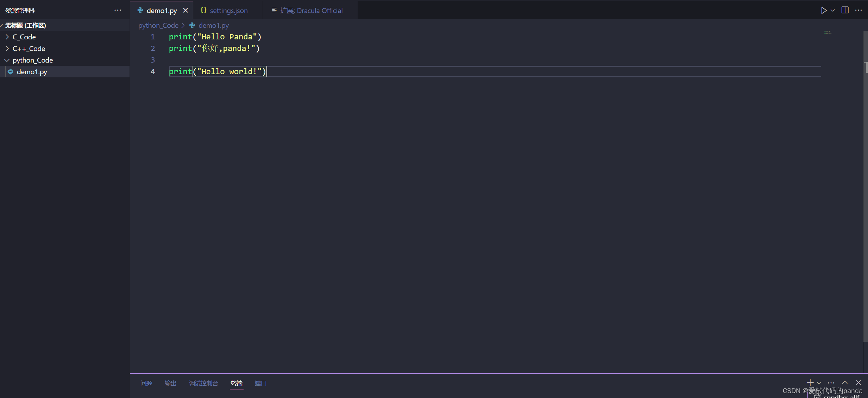Open demo1.py in the file tree
Screen dimensions: 868x398
click(x=32, y=72)
